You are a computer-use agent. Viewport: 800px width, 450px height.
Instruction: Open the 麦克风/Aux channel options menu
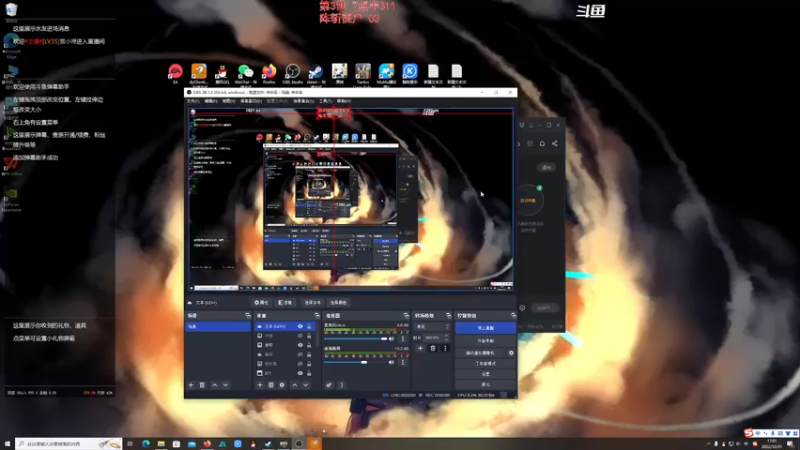403,339
